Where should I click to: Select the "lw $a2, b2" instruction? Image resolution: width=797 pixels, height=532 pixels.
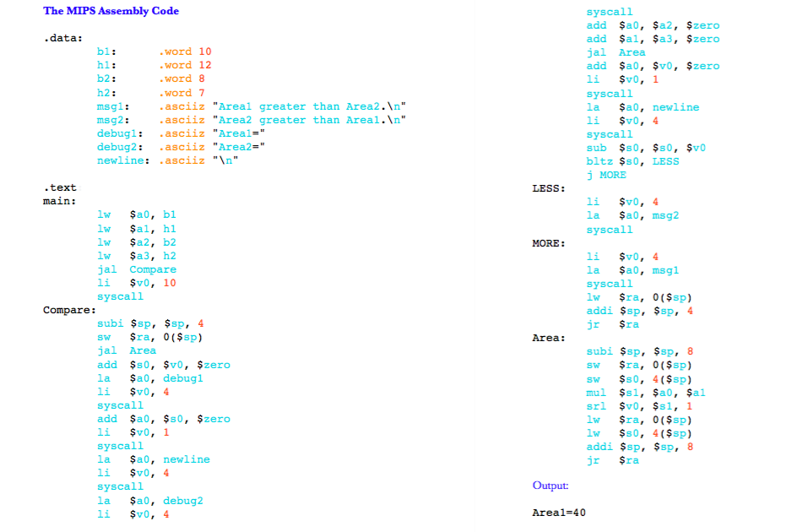tap(137, 242)
